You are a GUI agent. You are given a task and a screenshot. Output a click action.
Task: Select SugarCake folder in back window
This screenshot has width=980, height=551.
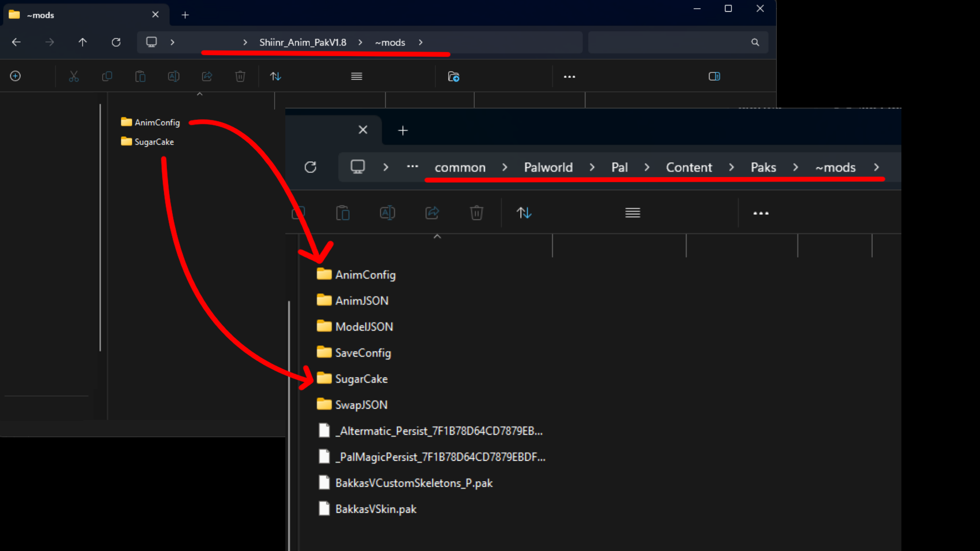coord(148,142)
